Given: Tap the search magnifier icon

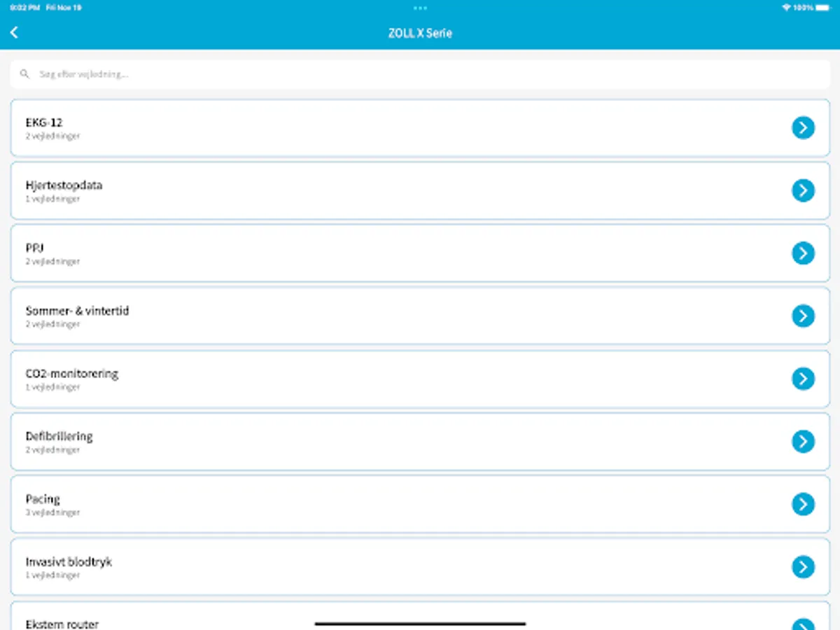Looking at the screenshot, I should point(24,73).
